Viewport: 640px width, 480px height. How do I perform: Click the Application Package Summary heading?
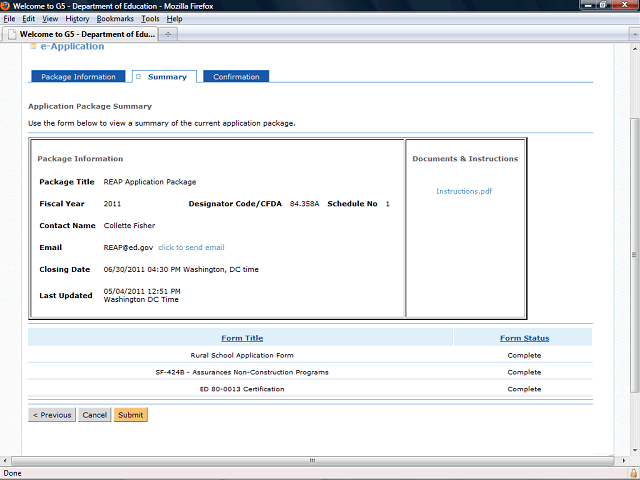(x=90, y=106)
